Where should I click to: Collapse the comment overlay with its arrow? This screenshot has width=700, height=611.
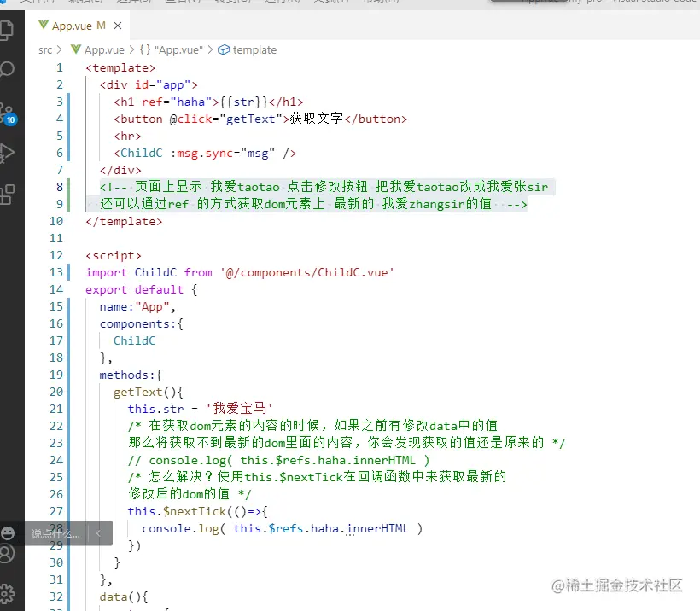tap(99, 532)
